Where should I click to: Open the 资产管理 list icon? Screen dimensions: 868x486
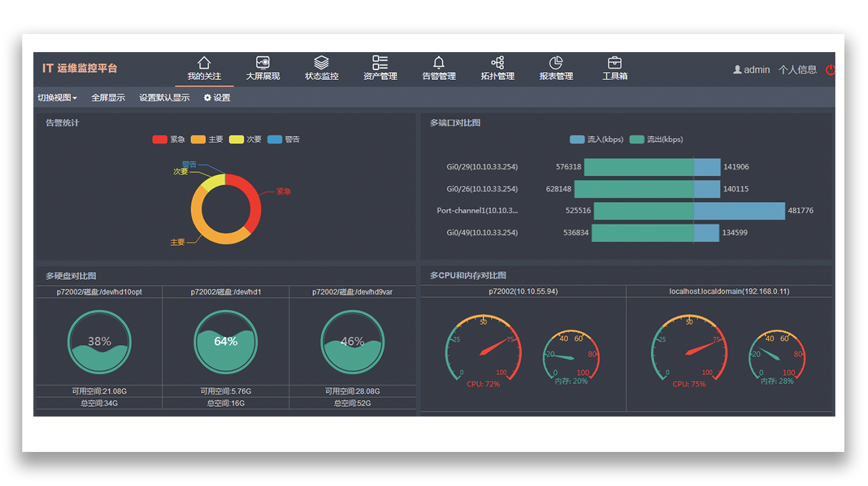tap(380, 62)
